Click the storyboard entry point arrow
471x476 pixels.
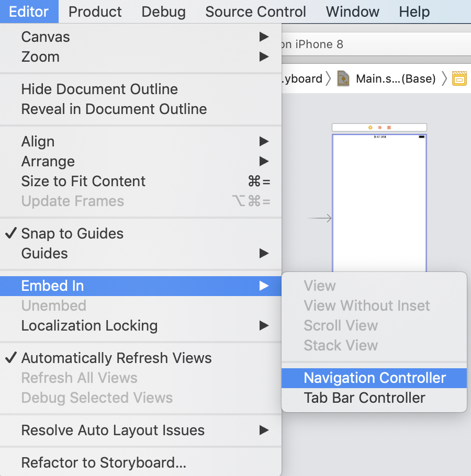319,218
